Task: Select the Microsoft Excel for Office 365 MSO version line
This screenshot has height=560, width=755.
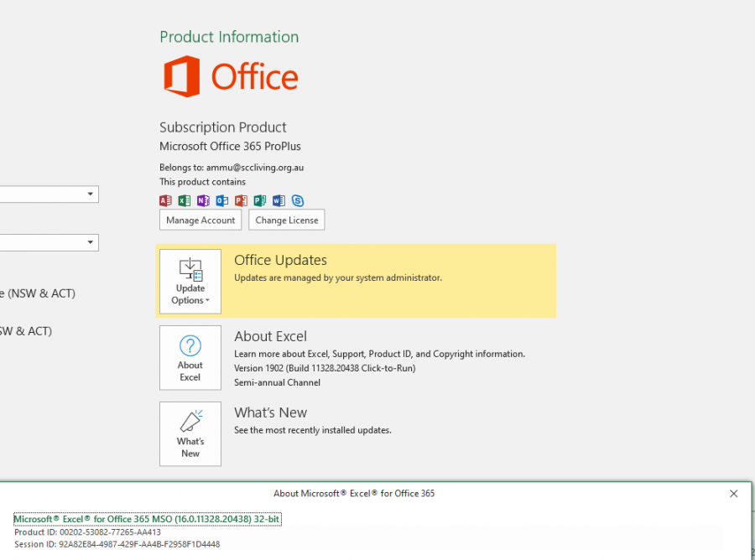Action: point(148,519)
